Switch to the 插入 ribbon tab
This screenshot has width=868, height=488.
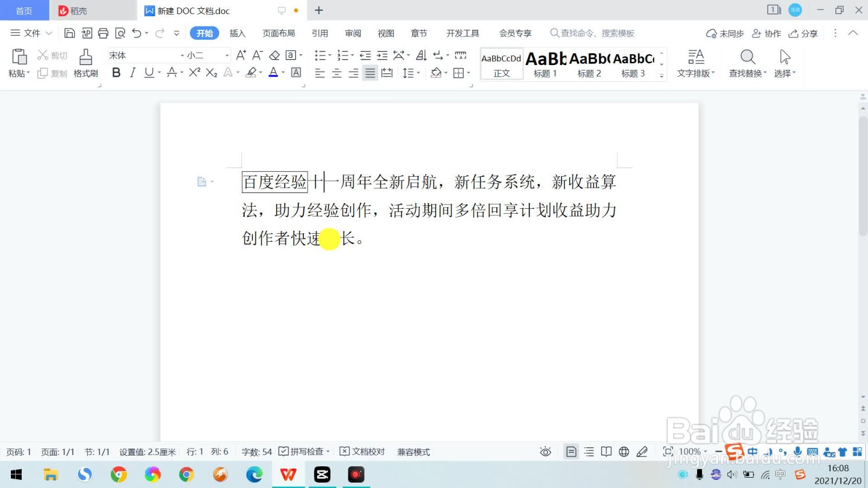[238, 33]
